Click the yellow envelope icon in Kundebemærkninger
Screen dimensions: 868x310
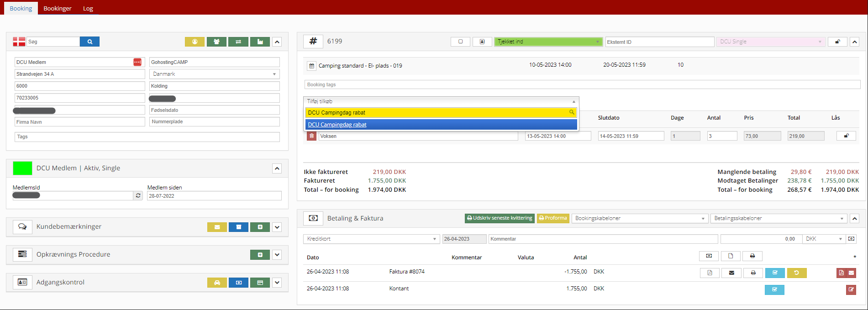click(x=217, y=227)
